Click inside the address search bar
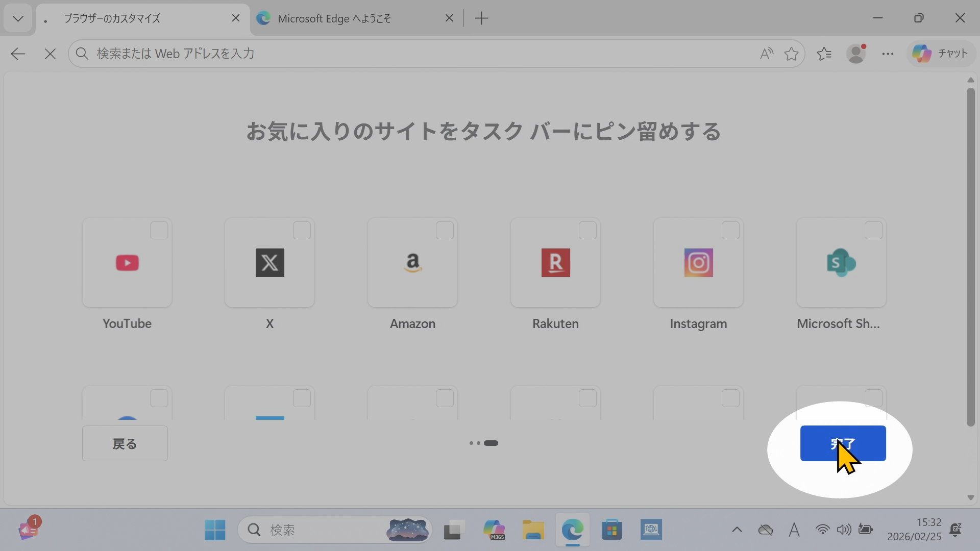The height and width of the screenshot is (551, 980). pyautogui.click(x=357, y=54)
